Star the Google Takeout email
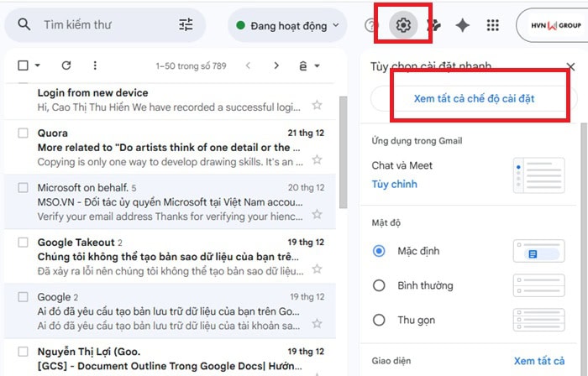 coord(318,269)
